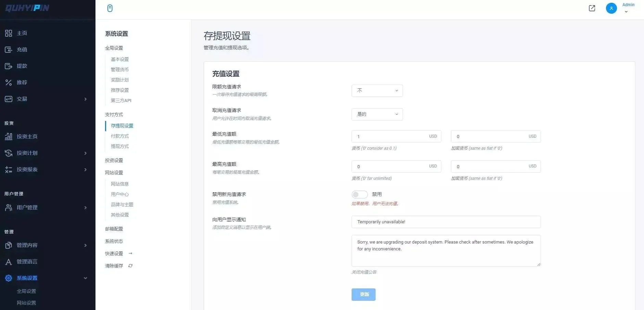Open external site via top-right arrow icon
The image size is (644, 310).
pos(592,8)
